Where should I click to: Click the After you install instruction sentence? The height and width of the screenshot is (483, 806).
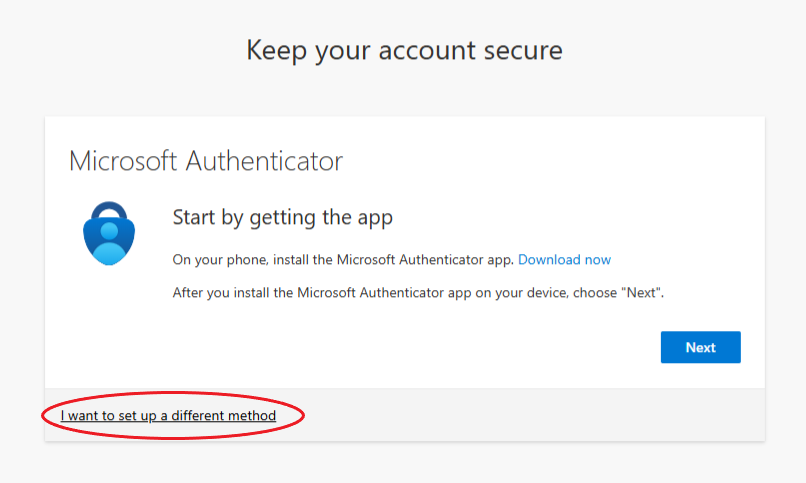pyautogui.click(x=418, y=292)
